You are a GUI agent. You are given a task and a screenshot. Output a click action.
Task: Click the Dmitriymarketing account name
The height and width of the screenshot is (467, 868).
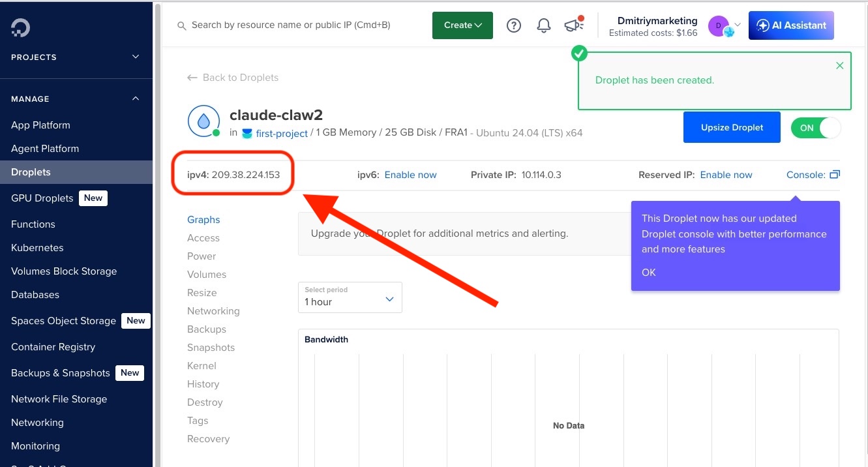point(657,21)
